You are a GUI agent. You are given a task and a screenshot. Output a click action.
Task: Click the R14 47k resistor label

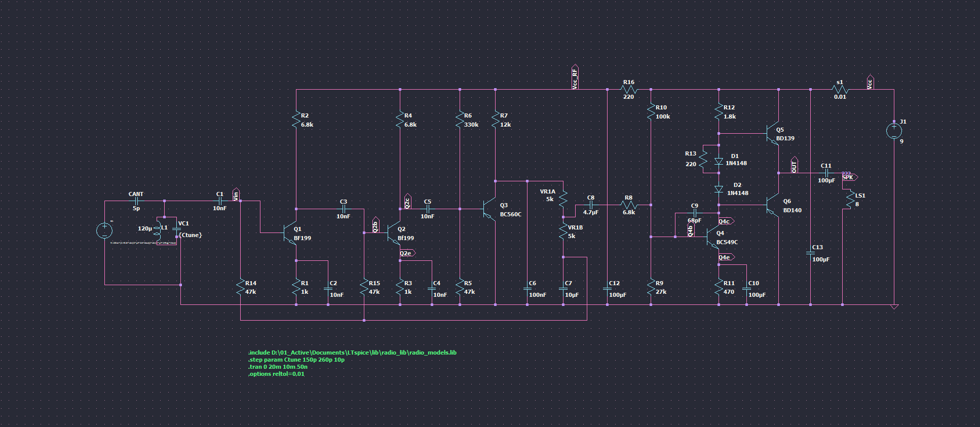251,288
